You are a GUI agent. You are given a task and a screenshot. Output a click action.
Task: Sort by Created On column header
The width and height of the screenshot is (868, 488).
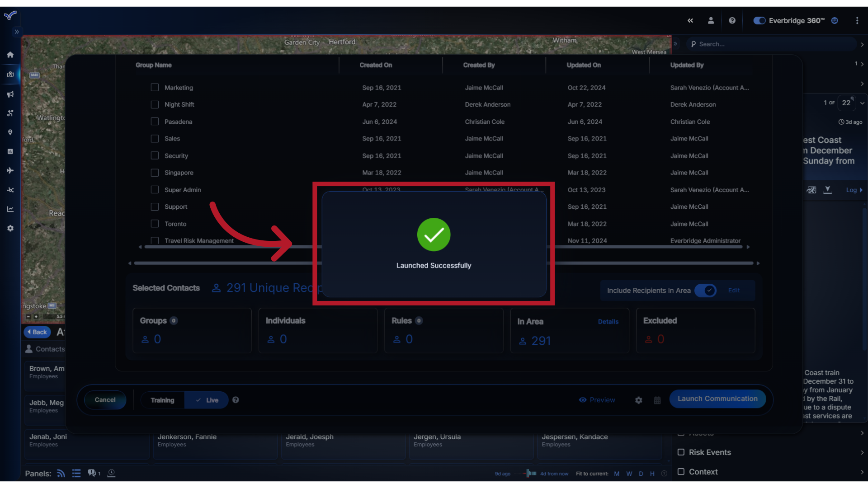click(376, 65)
